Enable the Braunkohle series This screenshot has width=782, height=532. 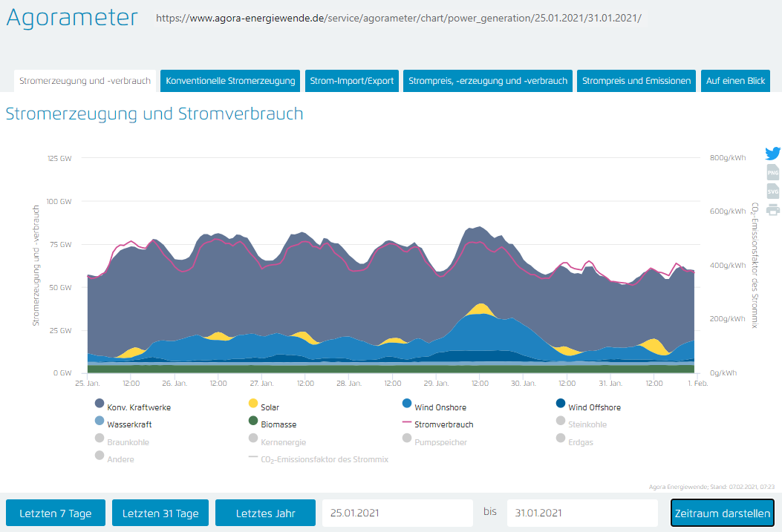coord(128,442)
